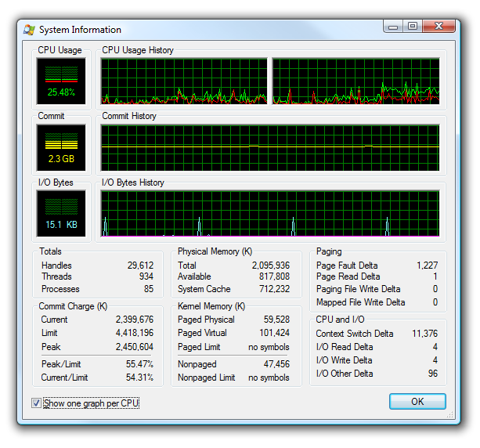Click the I/O Bytes History graph

point(270,214)
